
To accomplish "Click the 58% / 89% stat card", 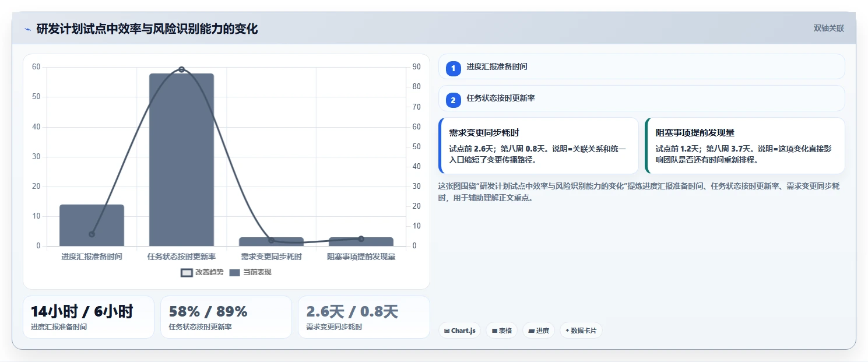I will (x=226, y=317).
